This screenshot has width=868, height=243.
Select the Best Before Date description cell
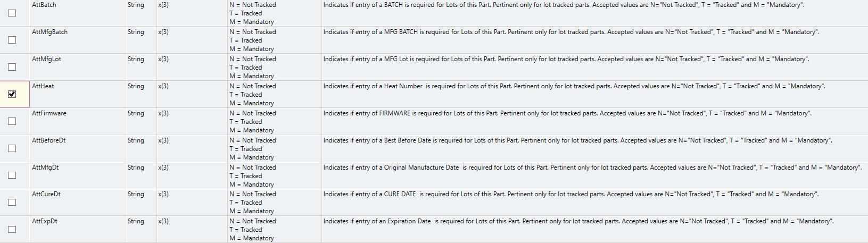click(x=577, y=140)
